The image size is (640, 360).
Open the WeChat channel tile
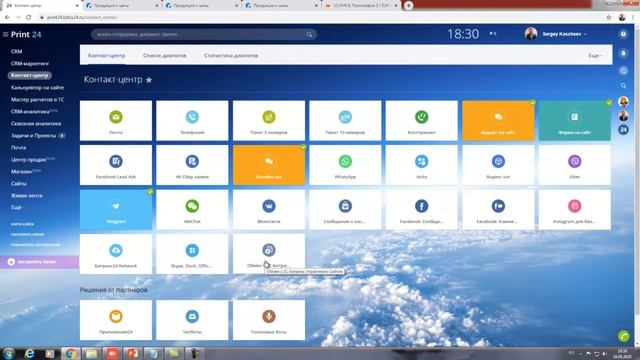tap(192, 210)
